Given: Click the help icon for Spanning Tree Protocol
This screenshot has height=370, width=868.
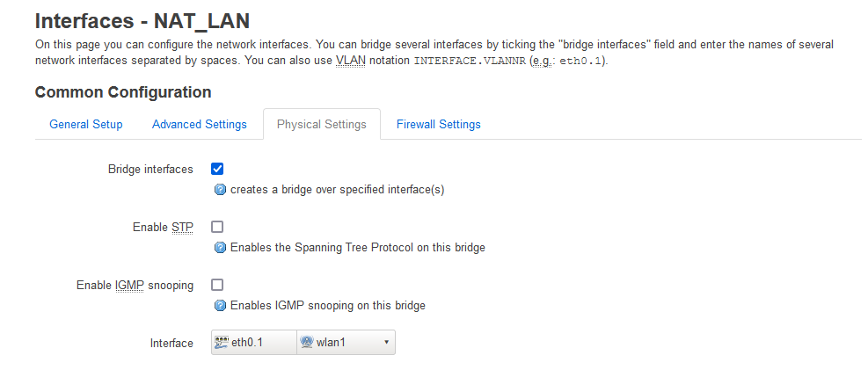Looking at the screenshot, I should [221, 248].
